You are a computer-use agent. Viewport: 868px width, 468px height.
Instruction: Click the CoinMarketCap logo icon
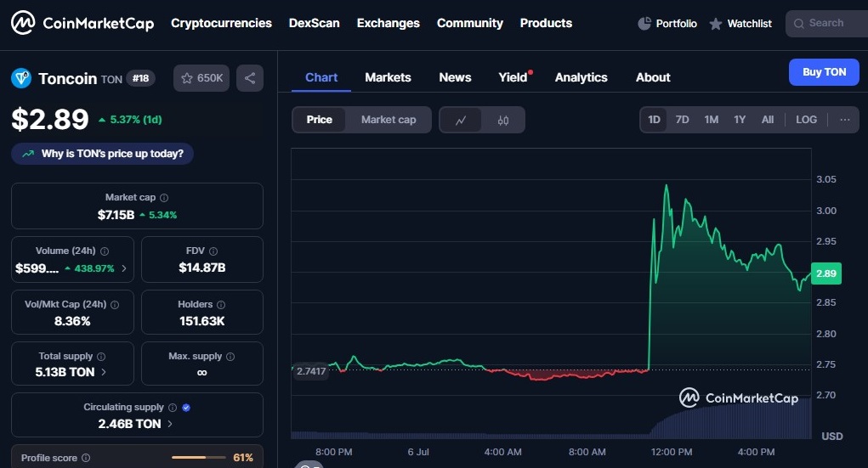point(23,23)
